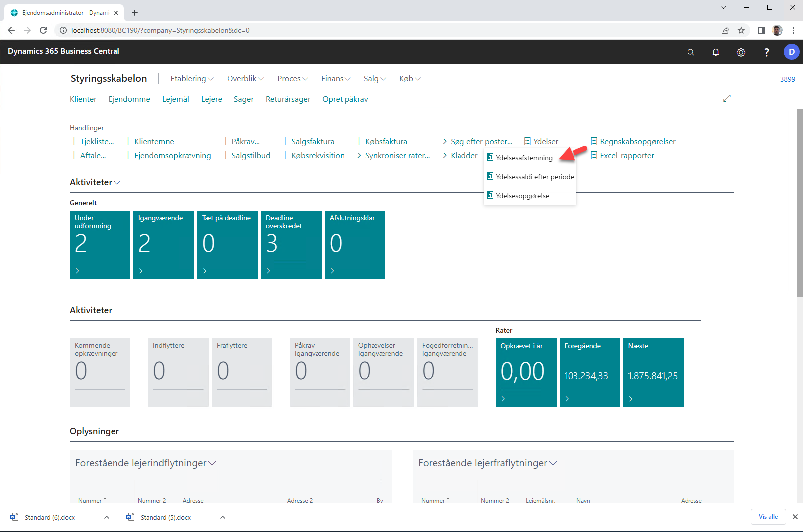Open the Foregående rater tile
803x532 pixels.
pos(590,373)
